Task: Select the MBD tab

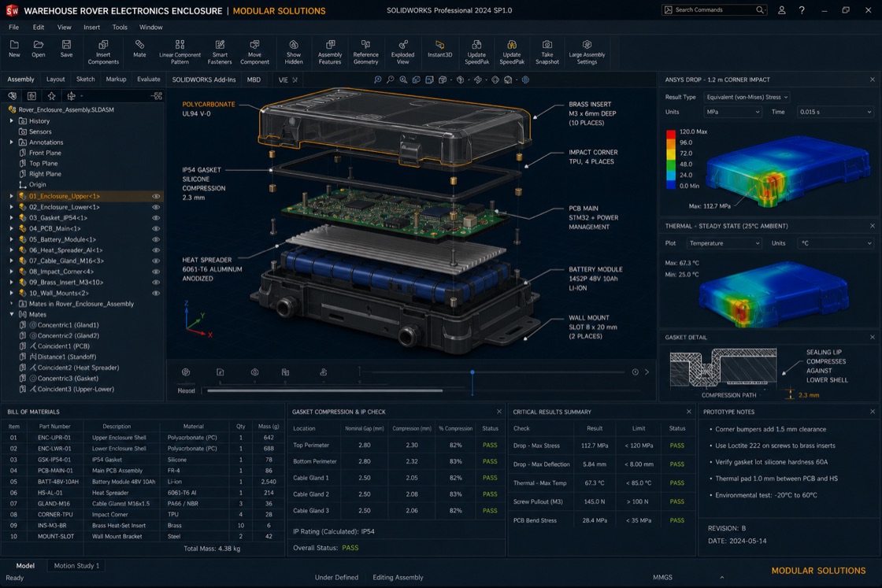Action: pos(254,80)
